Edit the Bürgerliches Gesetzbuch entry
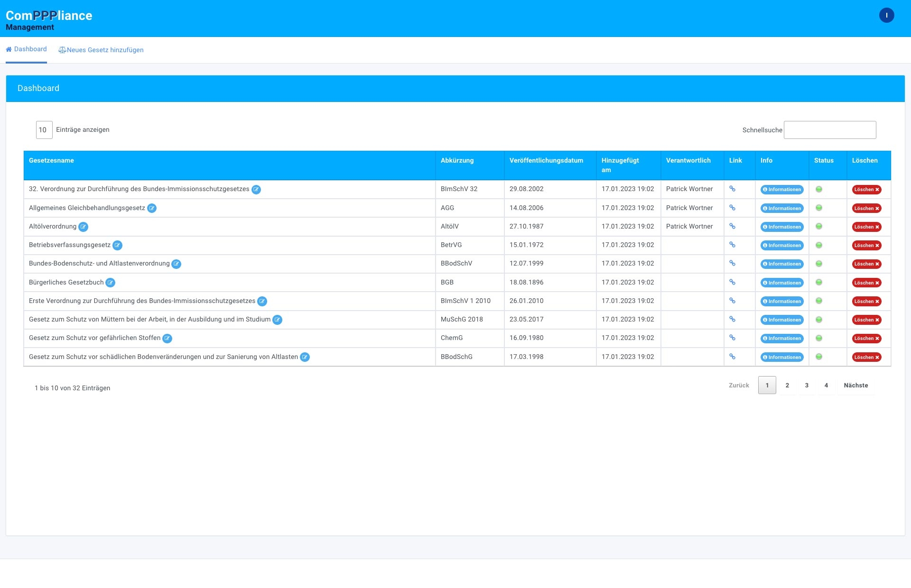This screenshot has width=911, height=588. (x=110, y=283)
